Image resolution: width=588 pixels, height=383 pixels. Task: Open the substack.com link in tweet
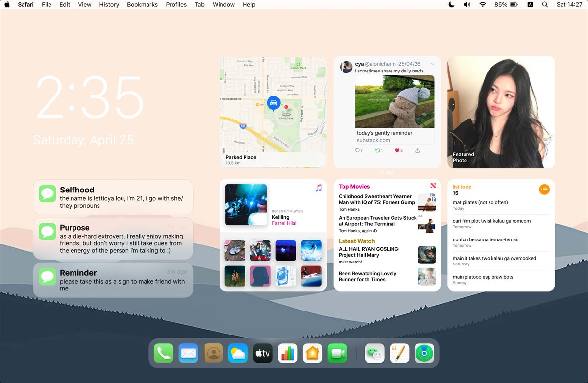(x=373, y=140)
